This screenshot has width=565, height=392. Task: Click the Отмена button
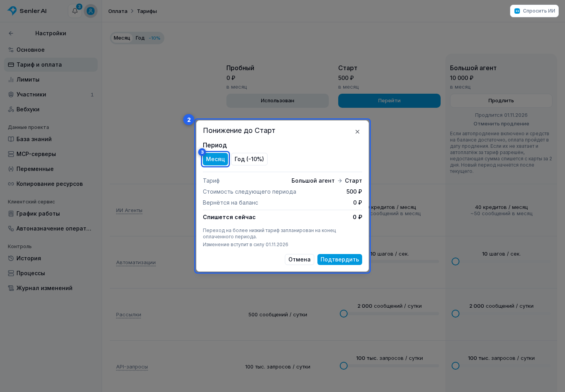tap(299, 260)
